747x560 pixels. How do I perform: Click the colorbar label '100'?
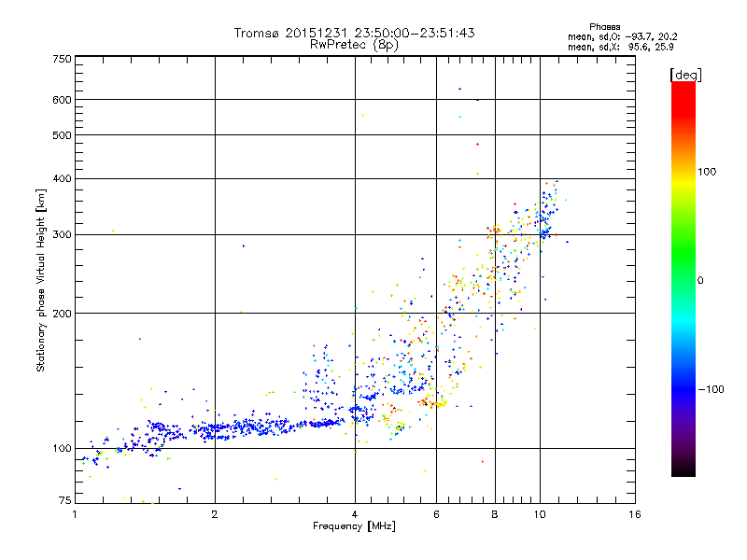click(x=707, y=172)
